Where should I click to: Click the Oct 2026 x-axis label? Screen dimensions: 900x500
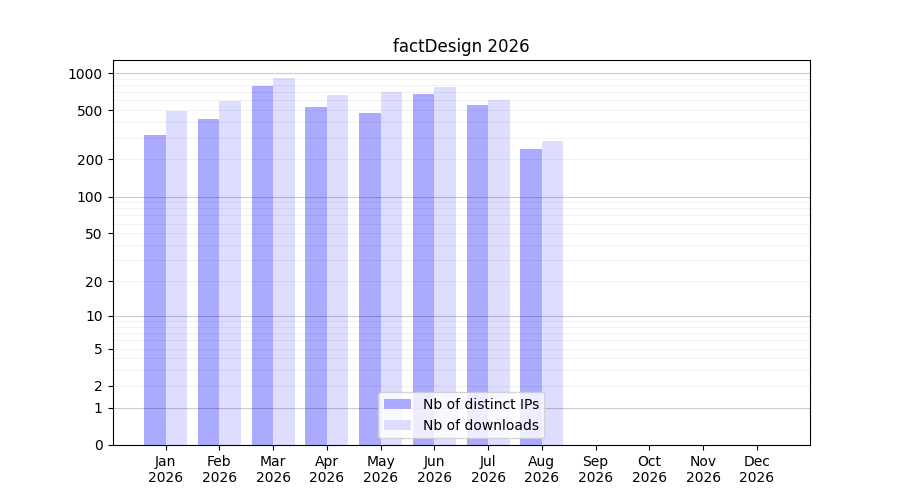coord(649,469)
